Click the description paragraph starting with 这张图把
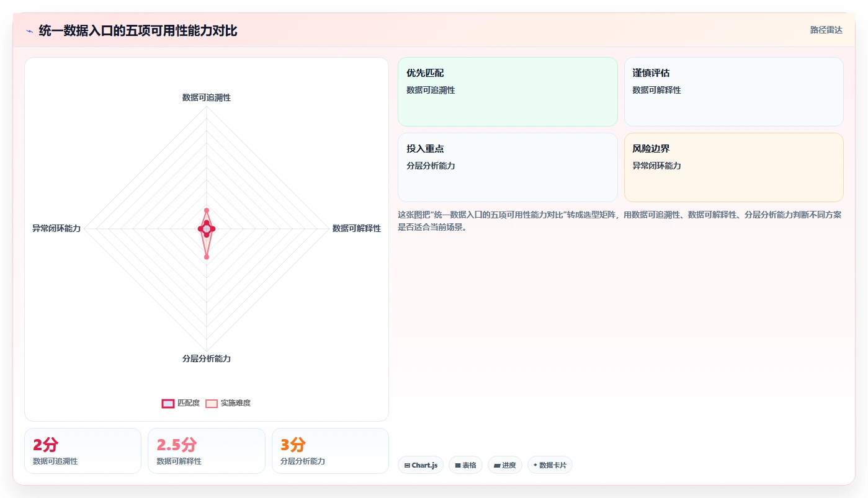The image size is (868, 498). [620, 221]
